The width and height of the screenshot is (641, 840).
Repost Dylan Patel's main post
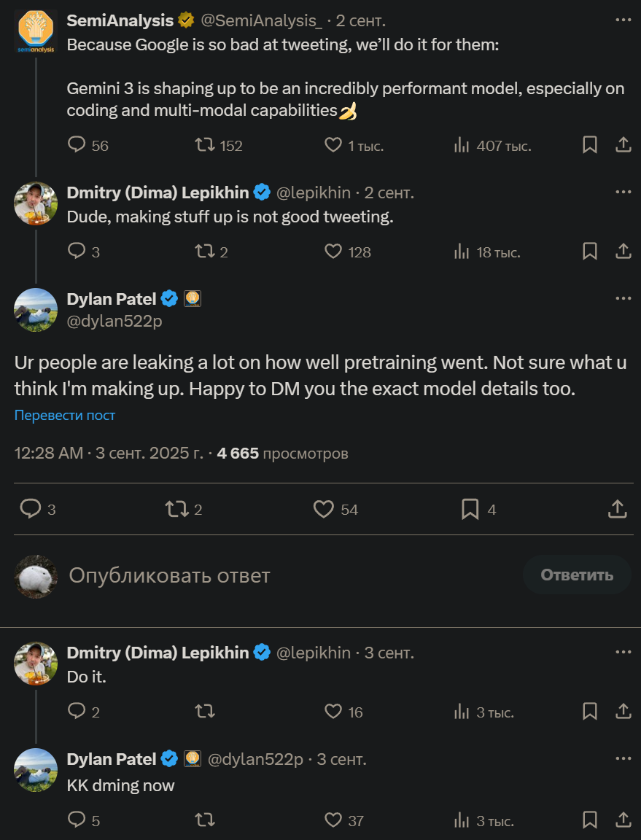pos(177,509)
